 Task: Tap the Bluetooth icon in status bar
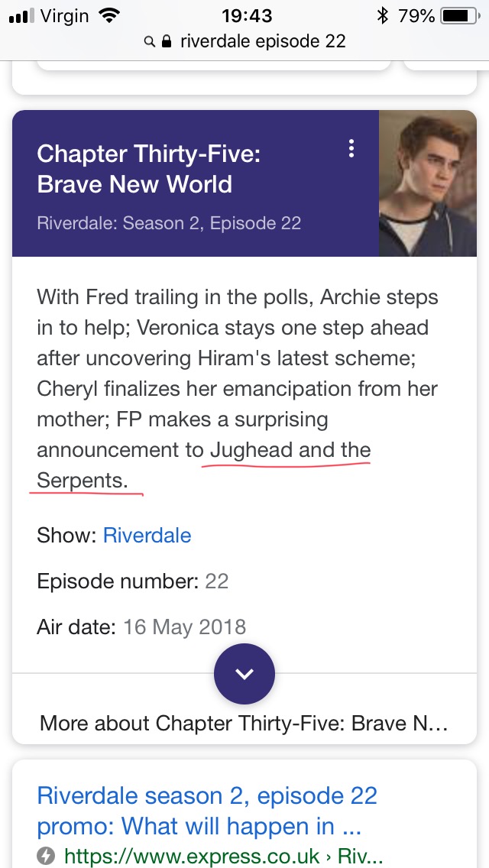(382, 15)
